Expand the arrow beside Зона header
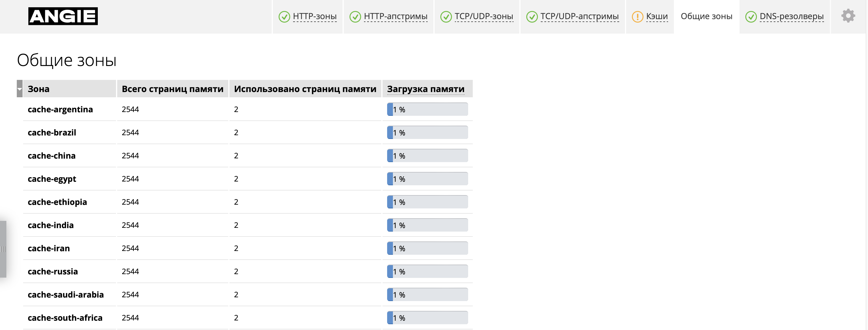This screenshot has width=868, height=330. (x=20, y=89)
